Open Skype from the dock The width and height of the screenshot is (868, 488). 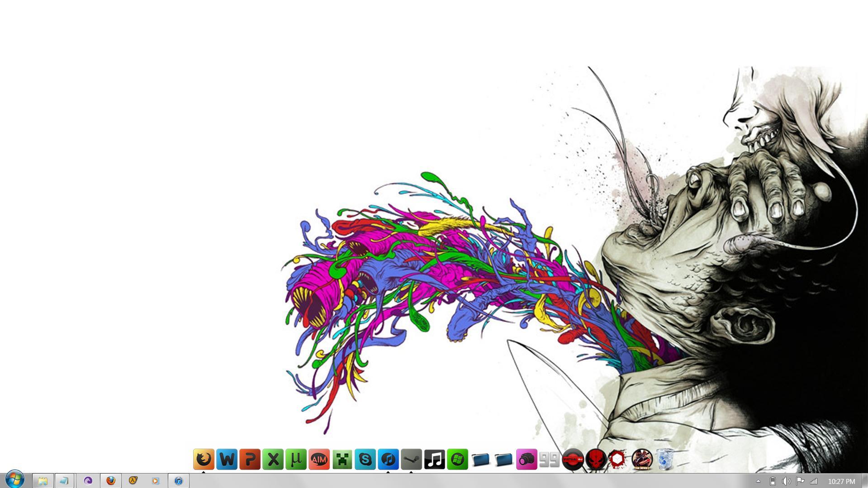(x=365, y=460)
